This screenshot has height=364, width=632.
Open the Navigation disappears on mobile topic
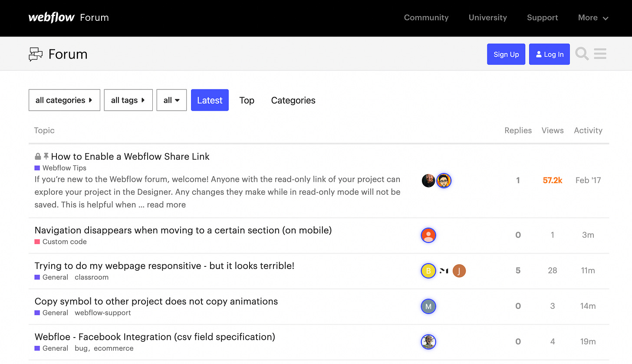(183, 230)
